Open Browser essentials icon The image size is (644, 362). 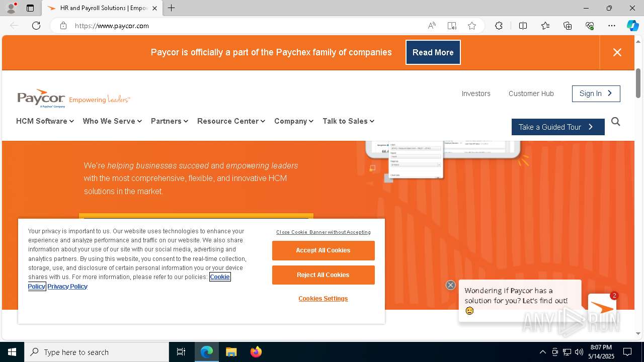[590, 26]
